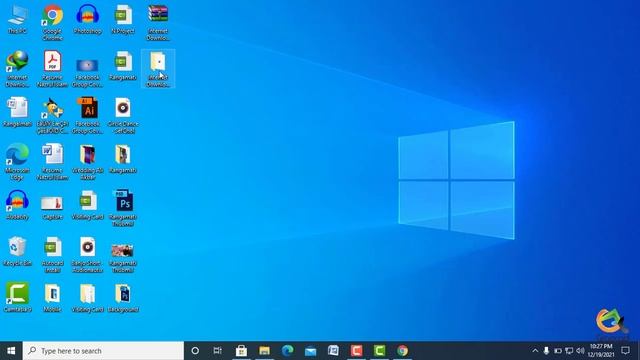Screen dimensions: 640x360
Task: Select the Visiting Card folder
Action: [87, 298]
